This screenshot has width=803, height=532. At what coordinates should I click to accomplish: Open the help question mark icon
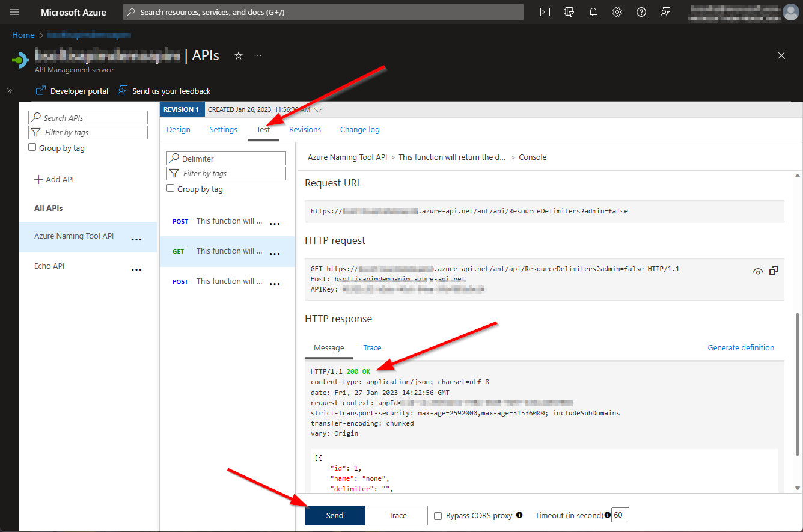pos(641,12)
